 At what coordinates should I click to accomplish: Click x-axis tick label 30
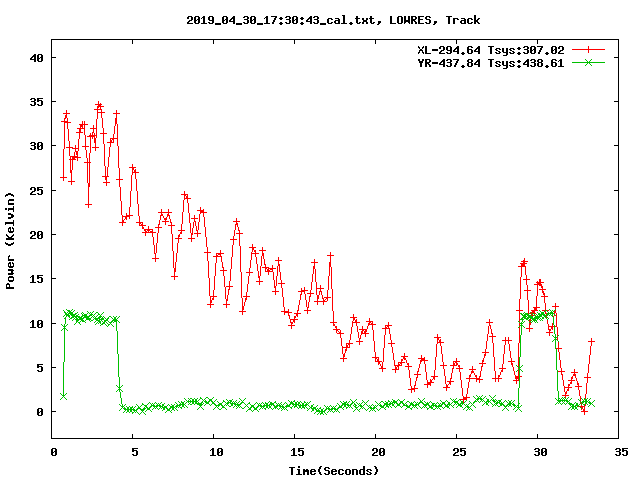540,452
